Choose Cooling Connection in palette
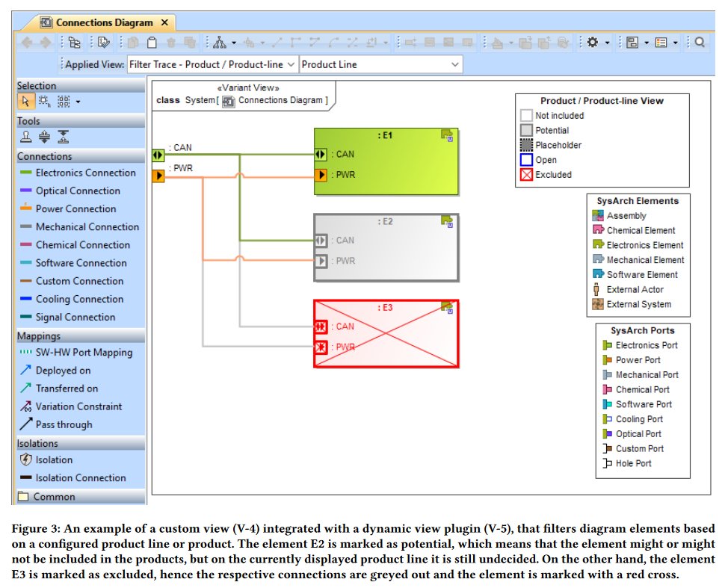 pos(72,299)
